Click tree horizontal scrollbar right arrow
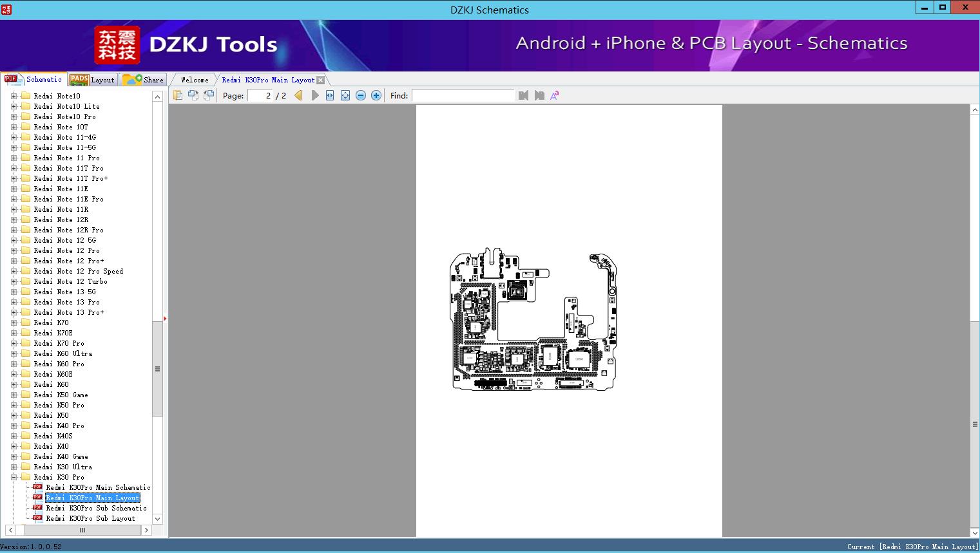The width and height of the screenshot is (980, 553). point(146,530)
